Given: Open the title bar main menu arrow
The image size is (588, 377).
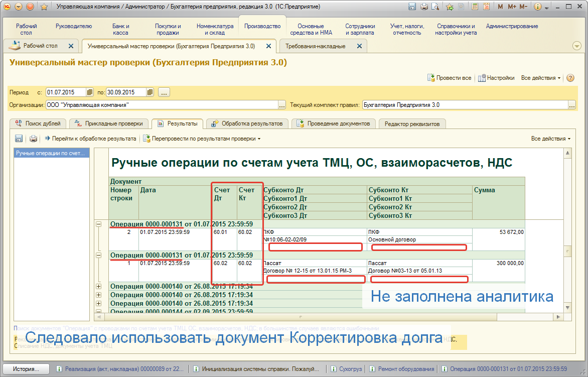Looking at the screenshot, I should click(19, 7).
